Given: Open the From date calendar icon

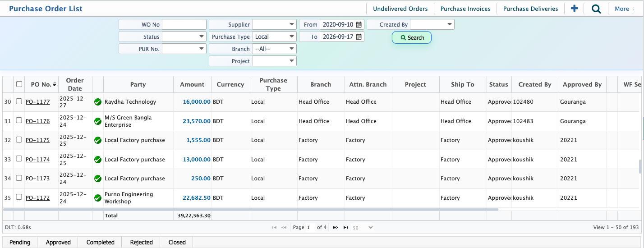Looking at the screenshot, I should click(359, 24).
